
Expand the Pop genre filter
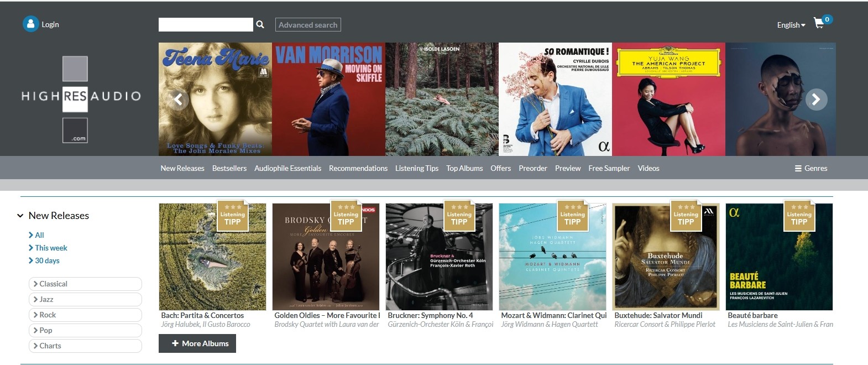click(x=85, y=330)
